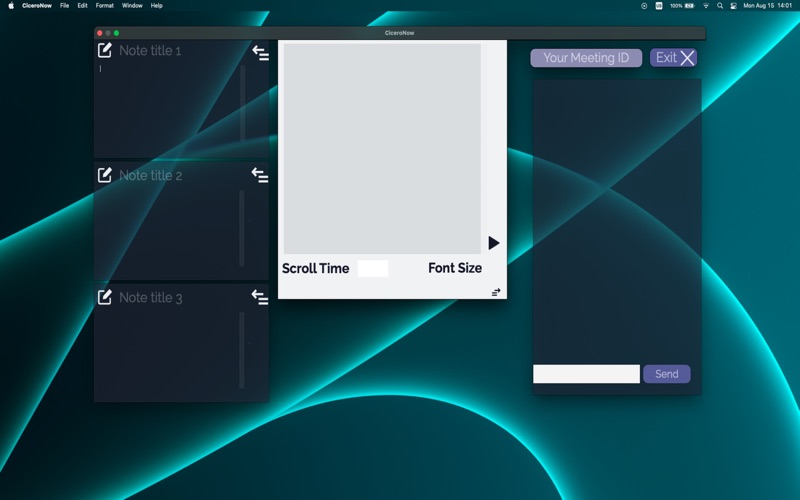800x500 pixels.
Task: Open the File menu
Action: click(65, 6)
